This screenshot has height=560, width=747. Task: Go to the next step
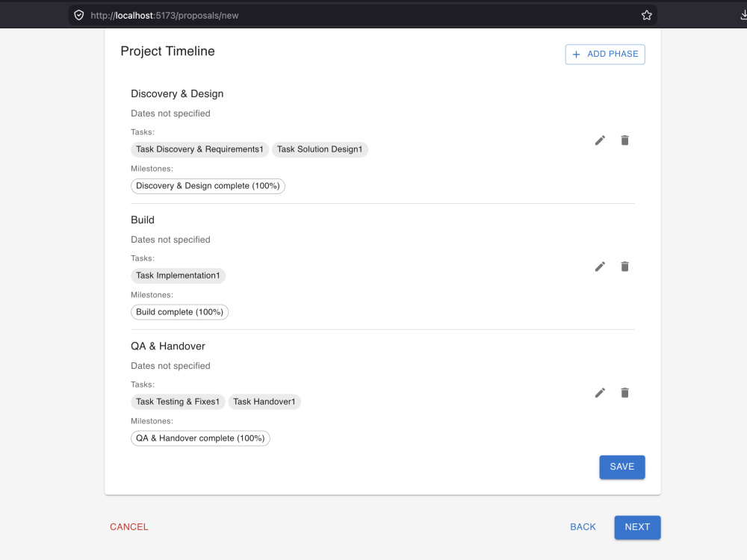tap(637, 527)
